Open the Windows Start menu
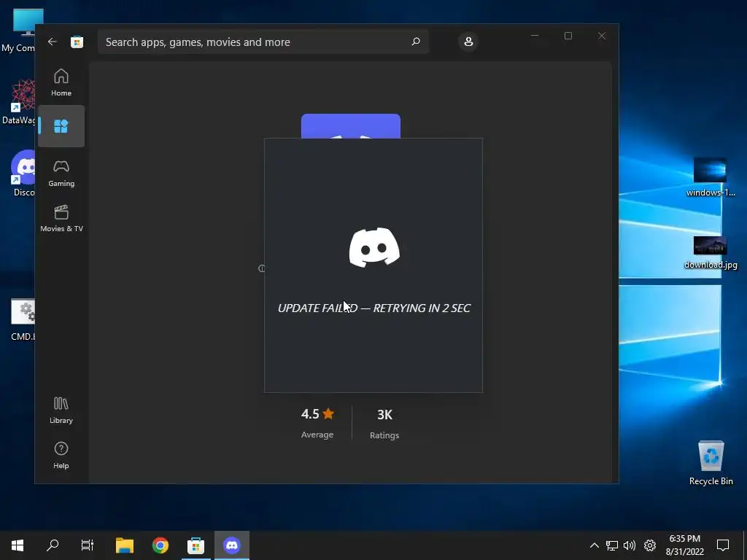 click(18, 545)
